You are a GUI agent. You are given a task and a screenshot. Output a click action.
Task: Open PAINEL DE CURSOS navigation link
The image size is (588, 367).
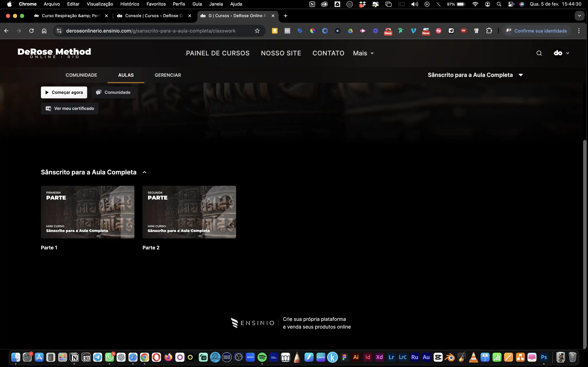[218, 53]
